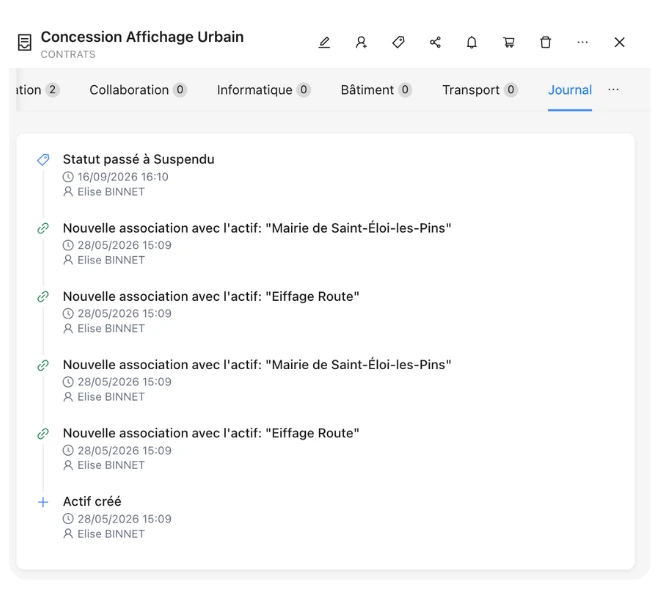
Task: Click the trash delete icon
Action: click(546, 43)
